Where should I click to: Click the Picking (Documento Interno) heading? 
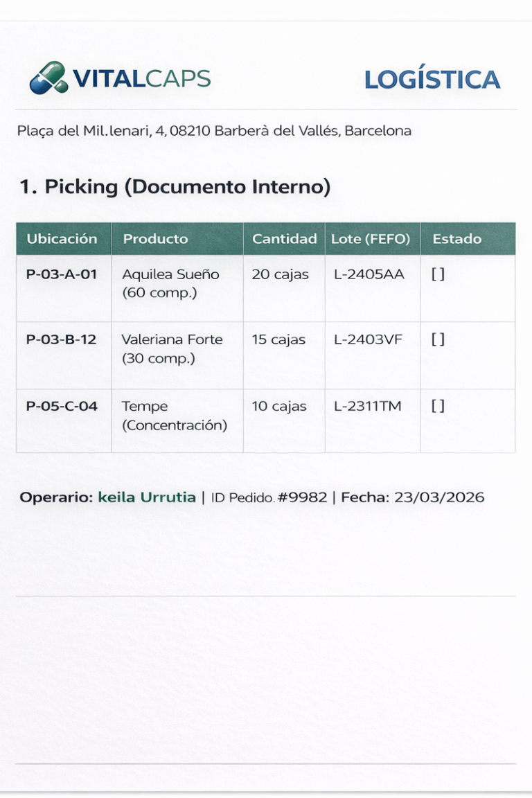point(175,186)
